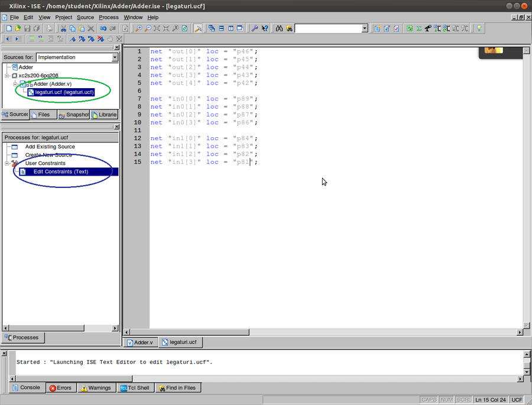Click the wrench icon in toolbar
Screen dimensions: 532x405
pos(255,28)
